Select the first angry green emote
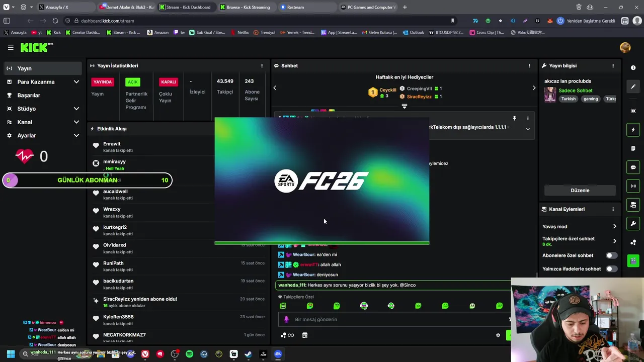The image size is (644, 362). pyautogui.click(x=283, y=306)
